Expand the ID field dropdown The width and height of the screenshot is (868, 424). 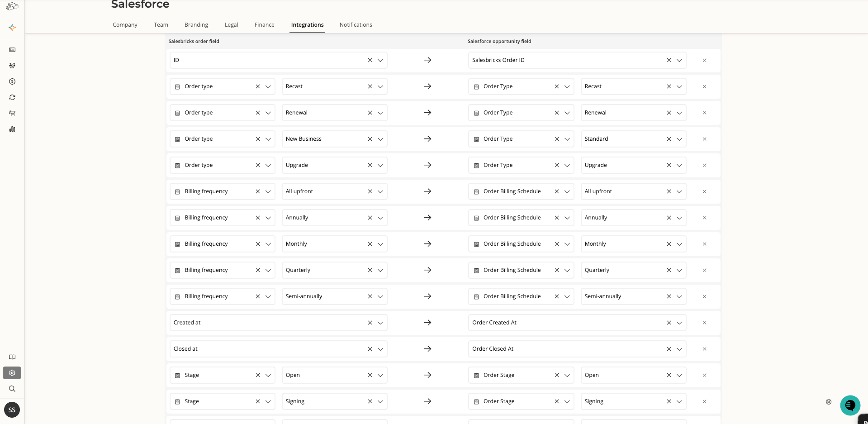pyautogui.click(x=380, y=60)
